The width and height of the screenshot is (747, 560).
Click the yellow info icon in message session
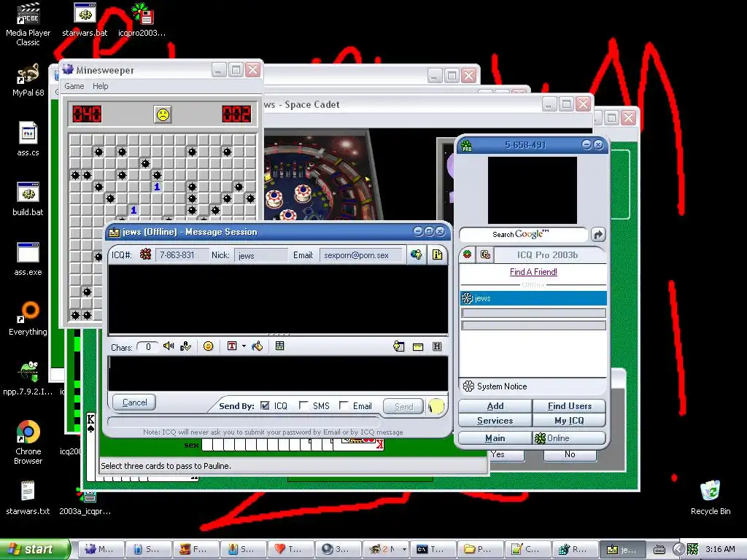[x=437, y=254]
